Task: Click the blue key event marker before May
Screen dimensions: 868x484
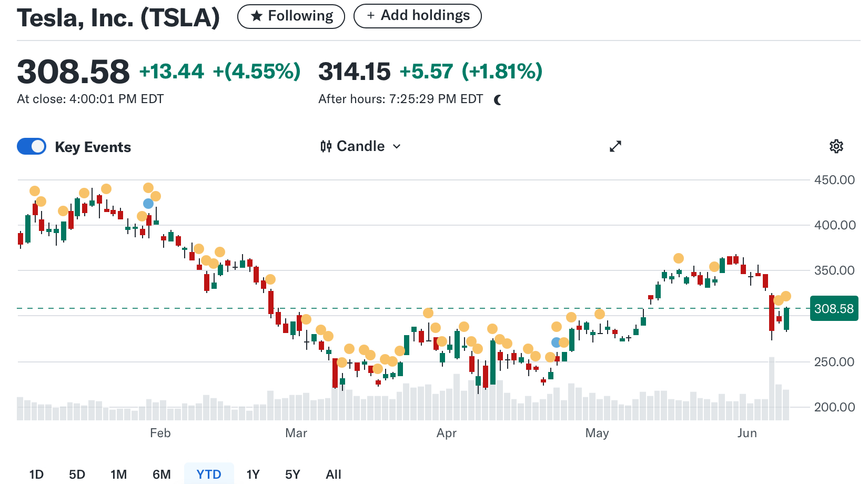Action: 556,342
